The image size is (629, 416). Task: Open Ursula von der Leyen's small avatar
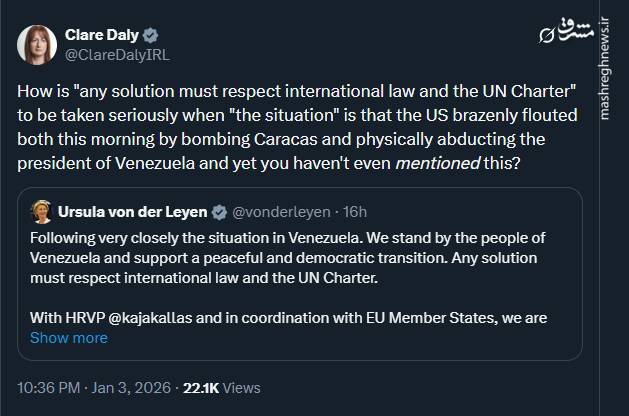pos(42,211)
